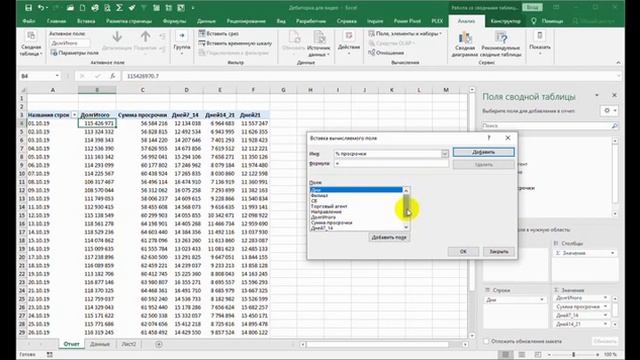This screenshot has height=360, width=640.
Task: Click the Open folder icon in quick access toolbar
Action: click(70, 7)
